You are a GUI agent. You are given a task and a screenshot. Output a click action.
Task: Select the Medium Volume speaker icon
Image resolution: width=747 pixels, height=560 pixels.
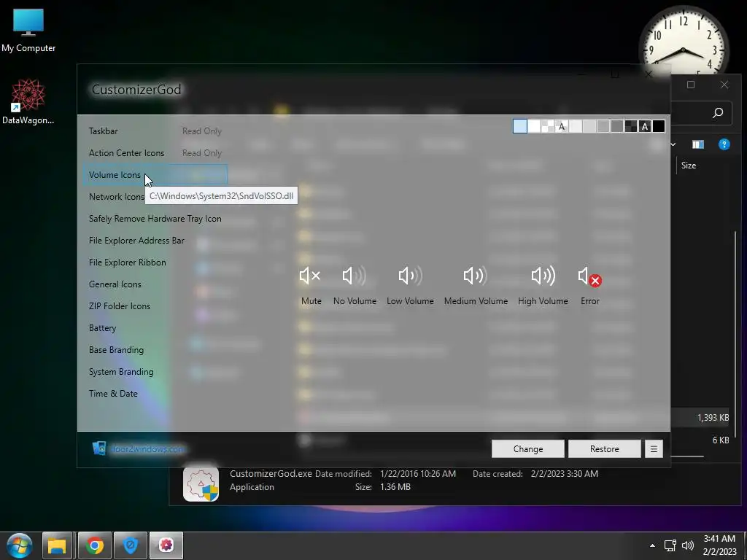coord(476,276)
